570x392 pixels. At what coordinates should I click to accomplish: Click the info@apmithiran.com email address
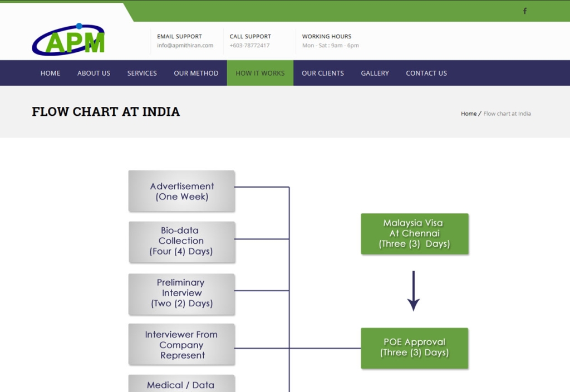tap(185, 46)
